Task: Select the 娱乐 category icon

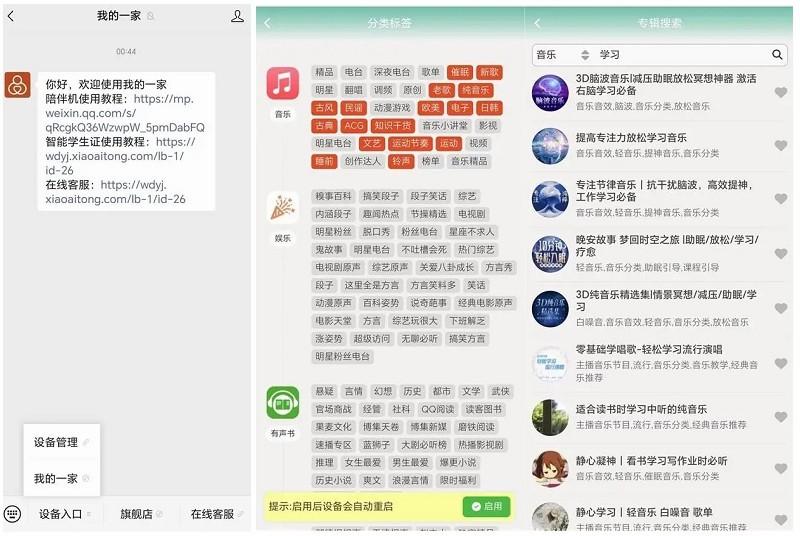Action: tap(283, 207)
